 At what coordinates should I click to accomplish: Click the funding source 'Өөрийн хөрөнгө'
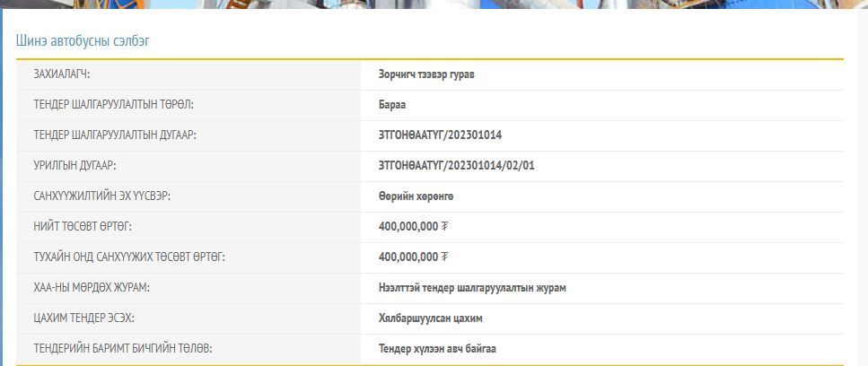[x=416, y=196]
